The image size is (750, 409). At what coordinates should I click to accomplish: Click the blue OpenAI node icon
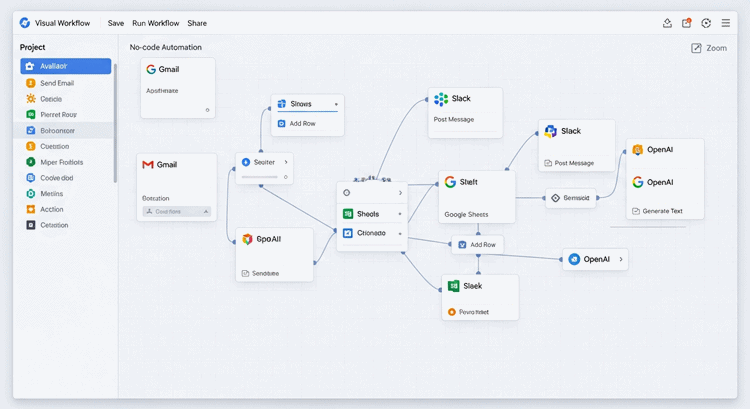[574, 259]
